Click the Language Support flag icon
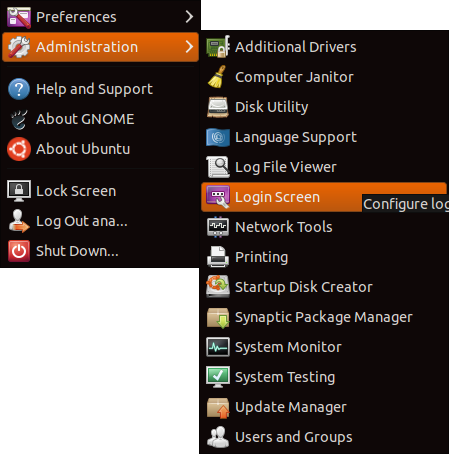This screenshot has height=454, width=449. 218,137
